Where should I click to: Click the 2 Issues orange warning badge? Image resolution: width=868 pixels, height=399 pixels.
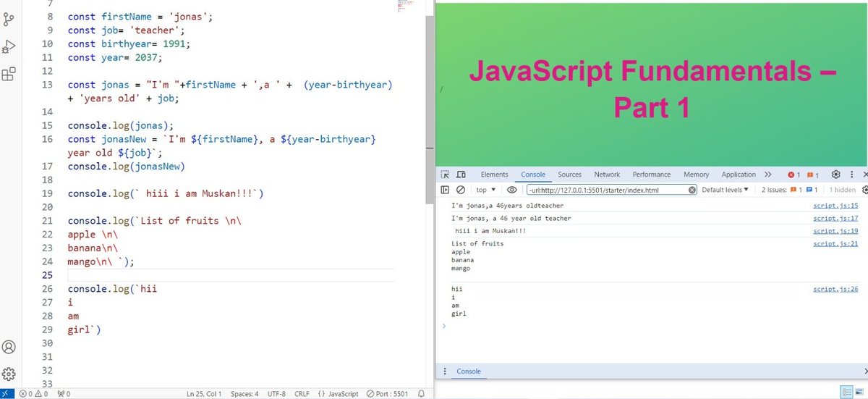coord(796,190)
